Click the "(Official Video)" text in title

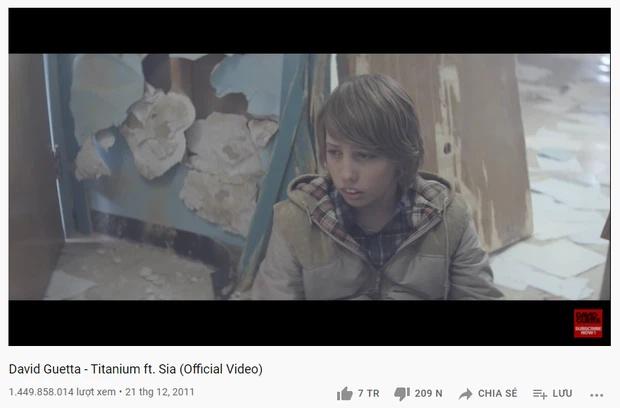pos(221,369)
